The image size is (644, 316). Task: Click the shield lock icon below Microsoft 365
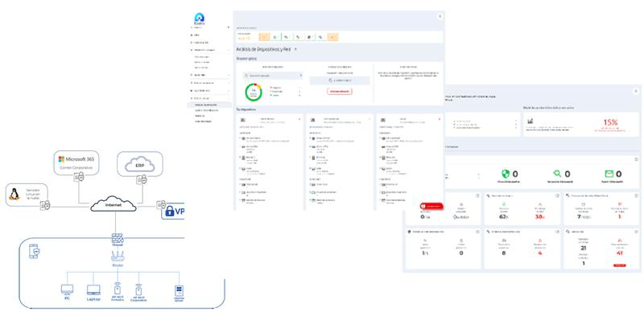tap(79, 177)
